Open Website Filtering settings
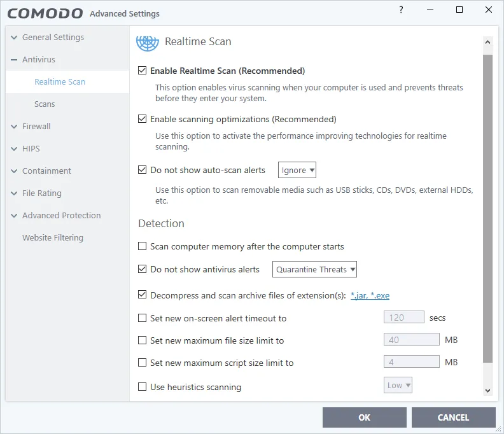The width and height of the screenshot is (504, 434). (x=53, y=238)
